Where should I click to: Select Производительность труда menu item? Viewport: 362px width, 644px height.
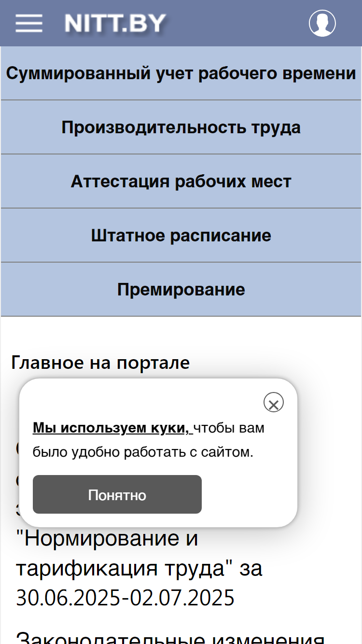pyautogui.click(x=181, y=127)
